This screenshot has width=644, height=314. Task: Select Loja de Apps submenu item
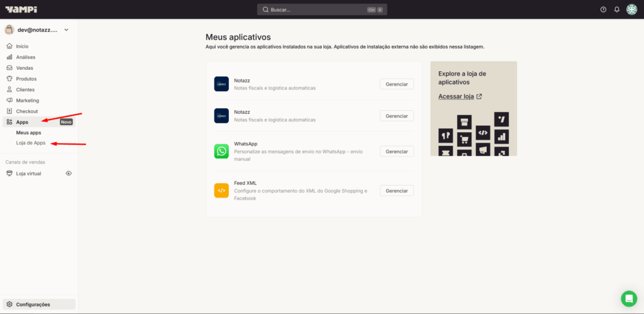pos(31,143)
